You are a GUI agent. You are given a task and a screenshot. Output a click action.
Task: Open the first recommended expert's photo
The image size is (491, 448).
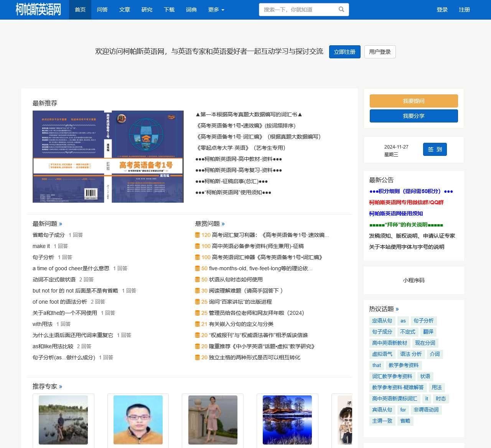pyautogui.click(x=63, y=420)
